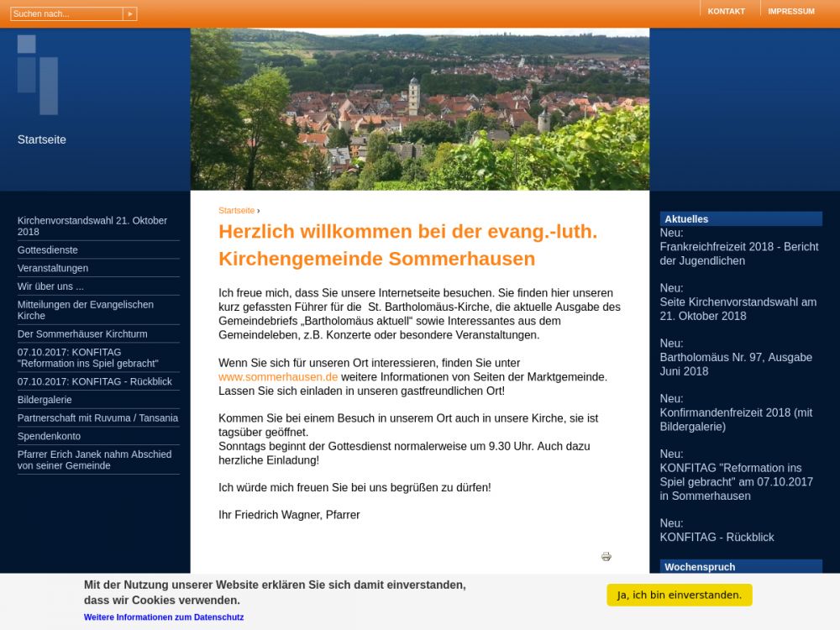Viewport: 840px width, 630px height.
Task: Open the KONTAKT page
Action: point(726,12)
